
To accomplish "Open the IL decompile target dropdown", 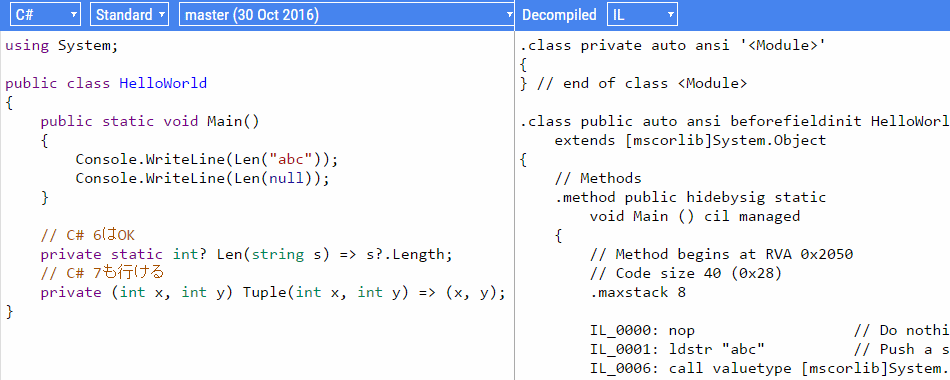I will click(x=642, y=15).
